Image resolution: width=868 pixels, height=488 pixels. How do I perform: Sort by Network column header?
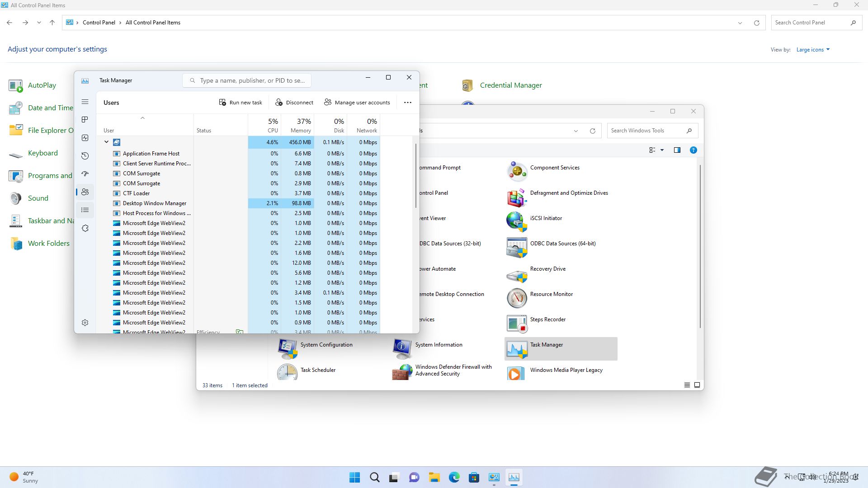click(363, 125)
